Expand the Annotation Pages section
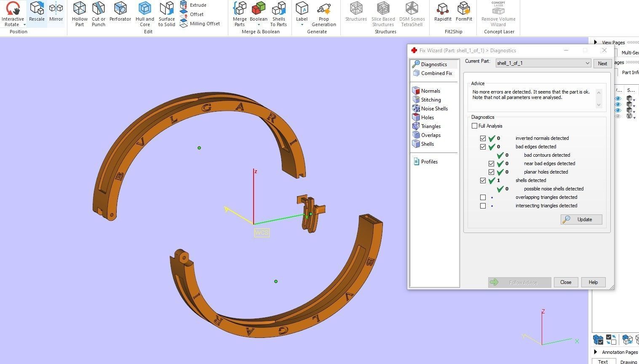This screenshot has height=364, width=639. point(595,352)
